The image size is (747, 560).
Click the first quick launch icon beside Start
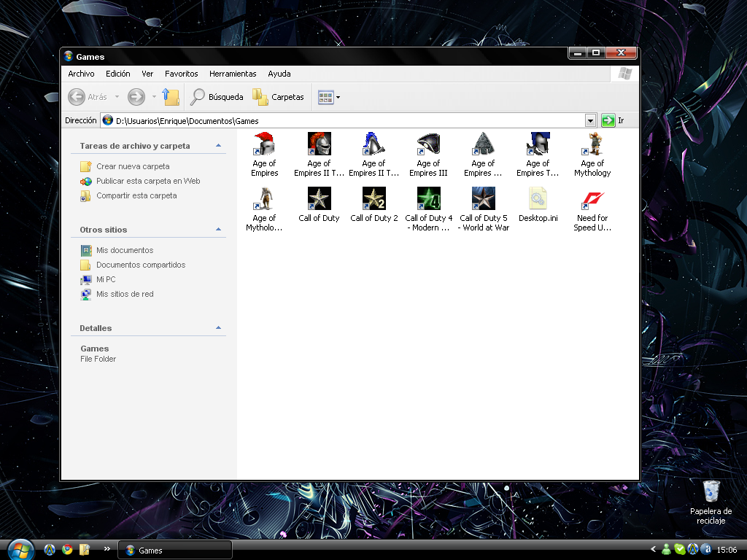click(49, 550)
